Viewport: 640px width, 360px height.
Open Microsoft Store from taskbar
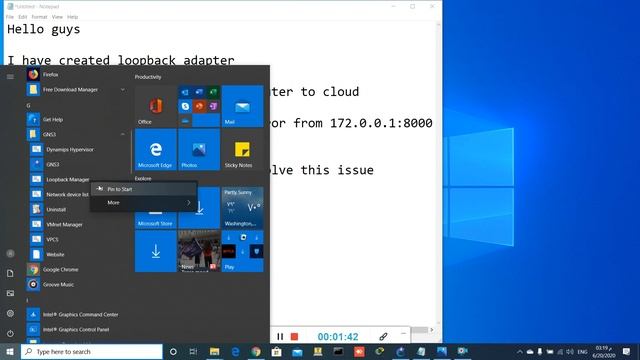point(276,351)
